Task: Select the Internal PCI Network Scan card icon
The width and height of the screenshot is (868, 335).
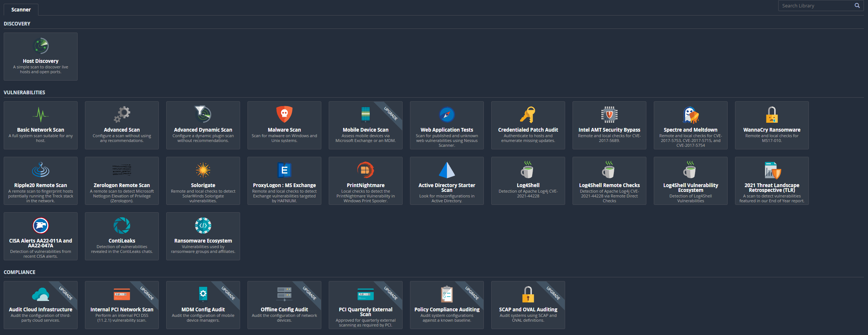Action: 122,294
